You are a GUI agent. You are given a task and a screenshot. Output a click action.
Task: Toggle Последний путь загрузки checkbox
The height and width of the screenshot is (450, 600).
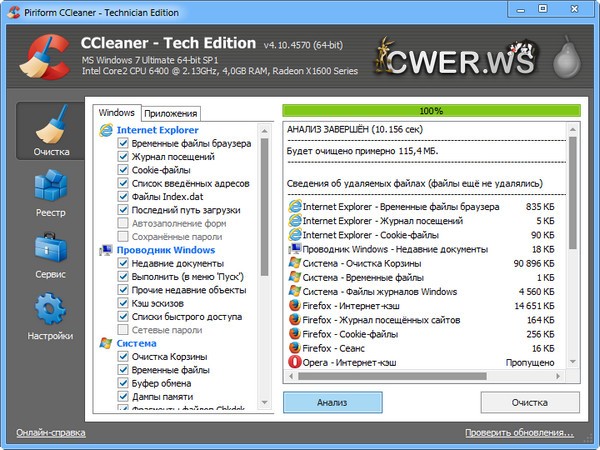click(123, 210)
